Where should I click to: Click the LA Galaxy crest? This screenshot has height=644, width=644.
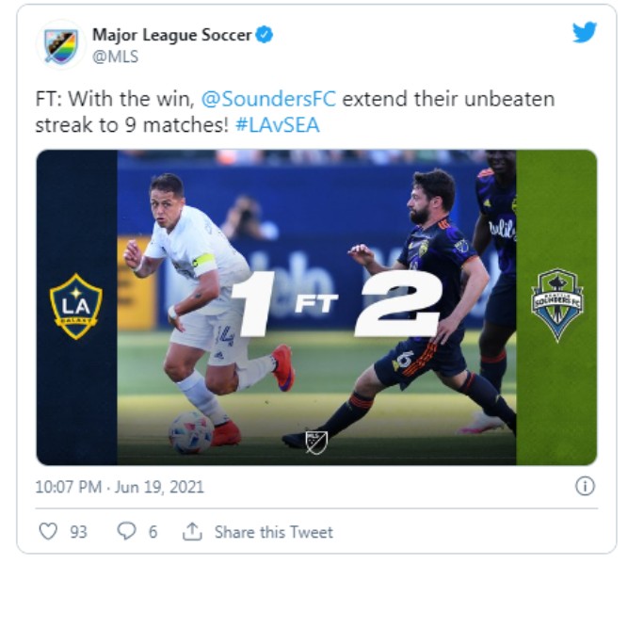click(76, 306)
